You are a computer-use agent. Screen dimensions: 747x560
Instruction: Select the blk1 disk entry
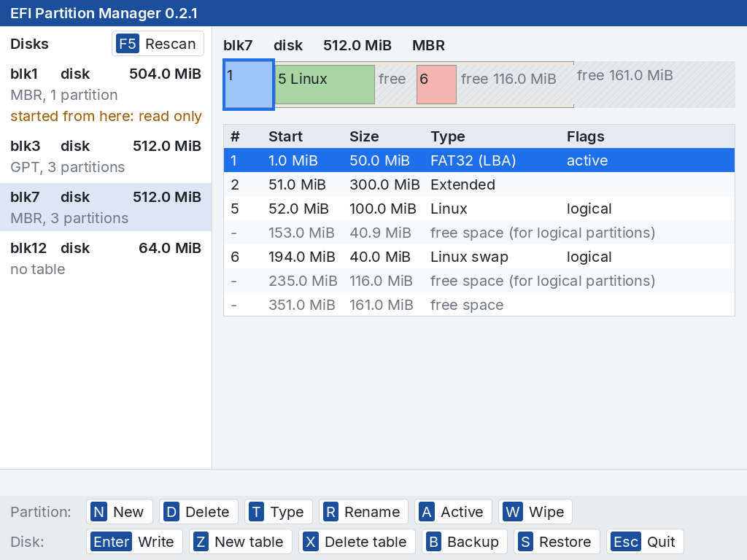pos(106,95)
